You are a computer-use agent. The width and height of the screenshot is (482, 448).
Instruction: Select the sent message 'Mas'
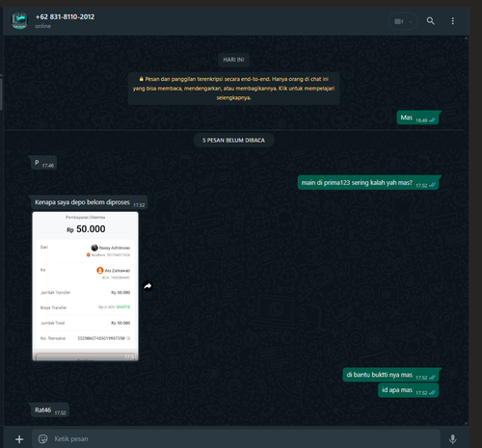417,118
